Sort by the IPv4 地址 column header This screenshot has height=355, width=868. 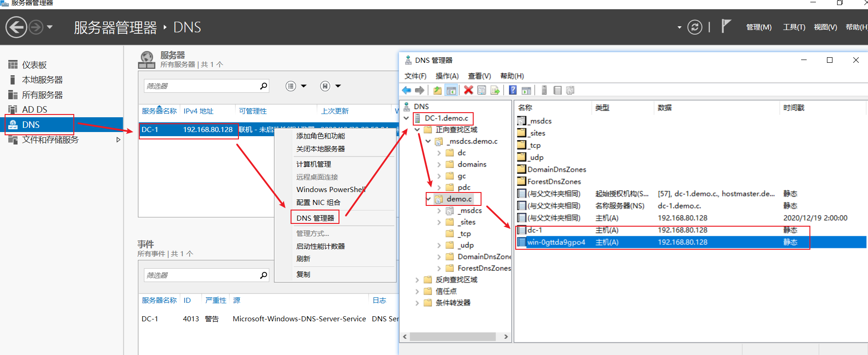(x=198, y=111)
